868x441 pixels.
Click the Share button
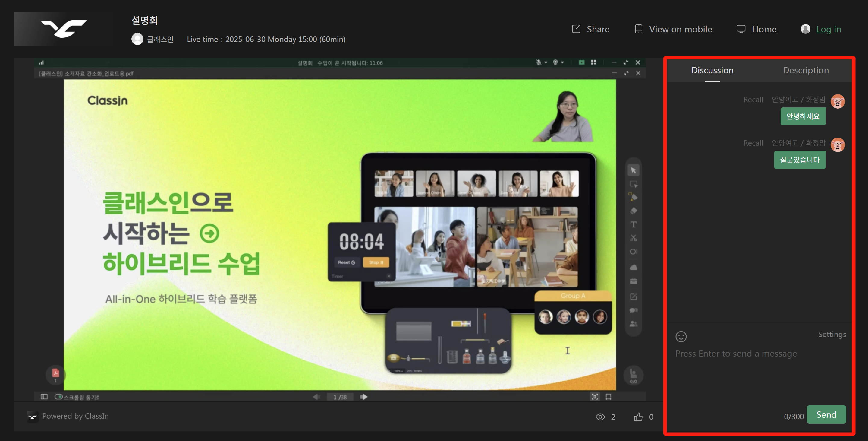(591, 29)
